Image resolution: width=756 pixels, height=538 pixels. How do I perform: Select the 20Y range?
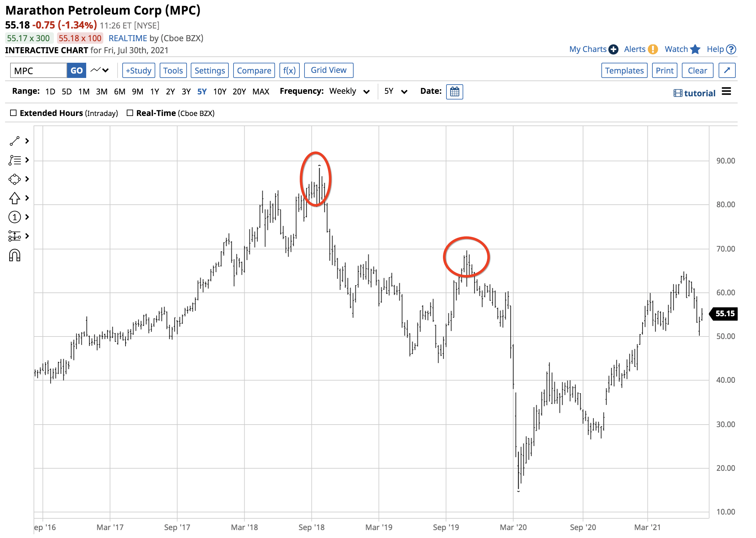point(239,92)
